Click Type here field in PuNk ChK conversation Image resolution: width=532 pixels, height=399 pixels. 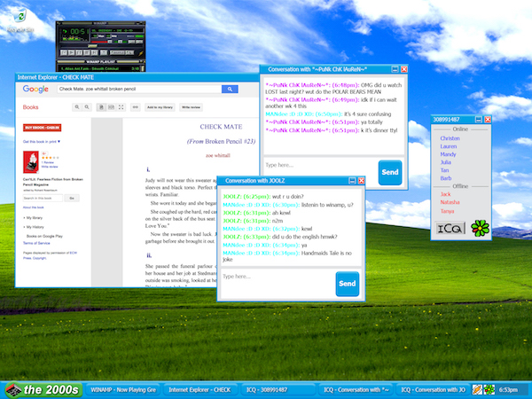[x=321, y=172]
